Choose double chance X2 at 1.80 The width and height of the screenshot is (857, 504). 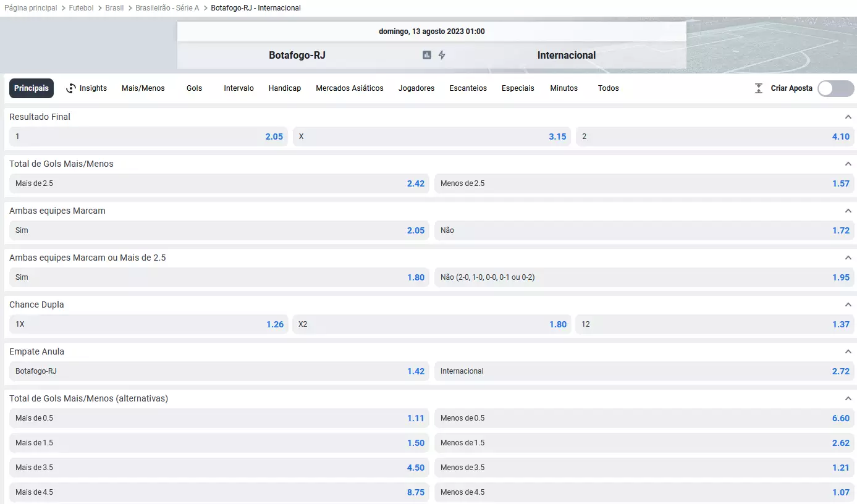(431, 324)
